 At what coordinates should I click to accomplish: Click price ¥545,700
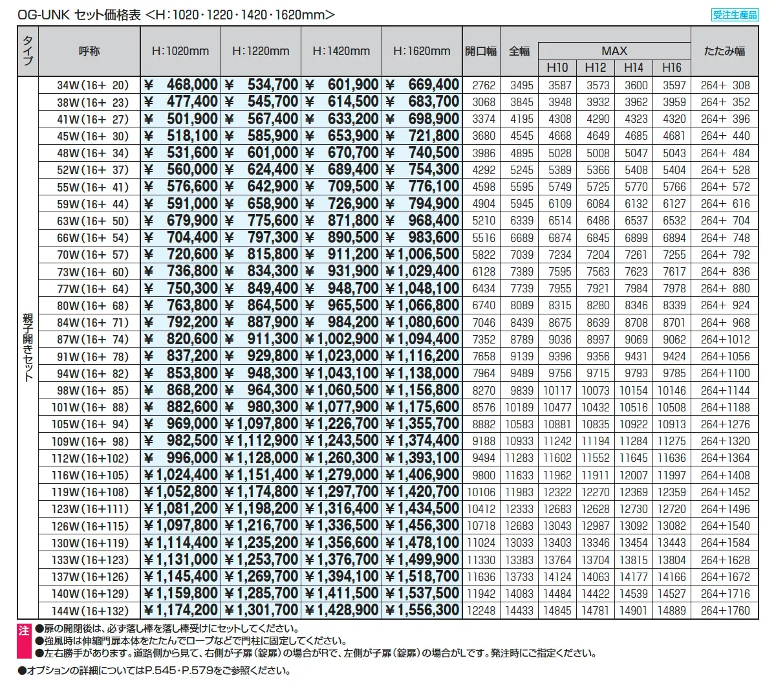pos(261,102)
